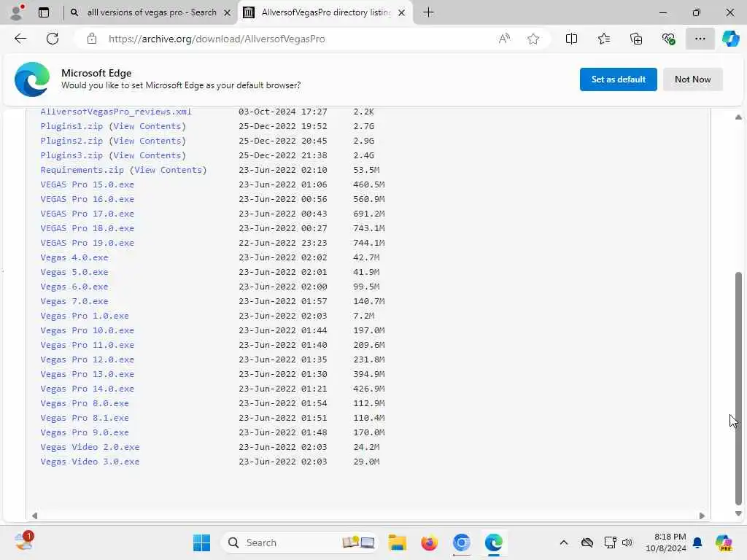
Task: Download VEGAS Pro 15.0.exe
Action: point(88,184)
